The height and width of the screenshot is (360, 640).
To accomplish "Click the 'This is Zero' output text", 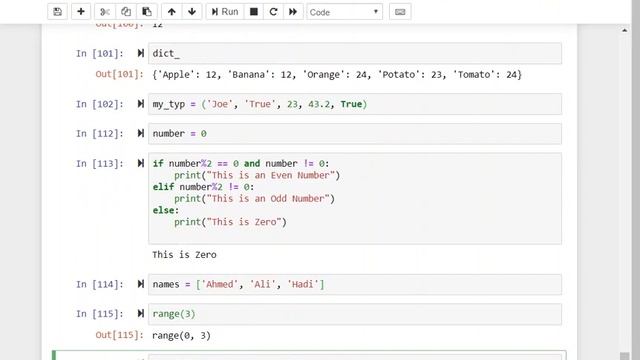I will [184, 255].
